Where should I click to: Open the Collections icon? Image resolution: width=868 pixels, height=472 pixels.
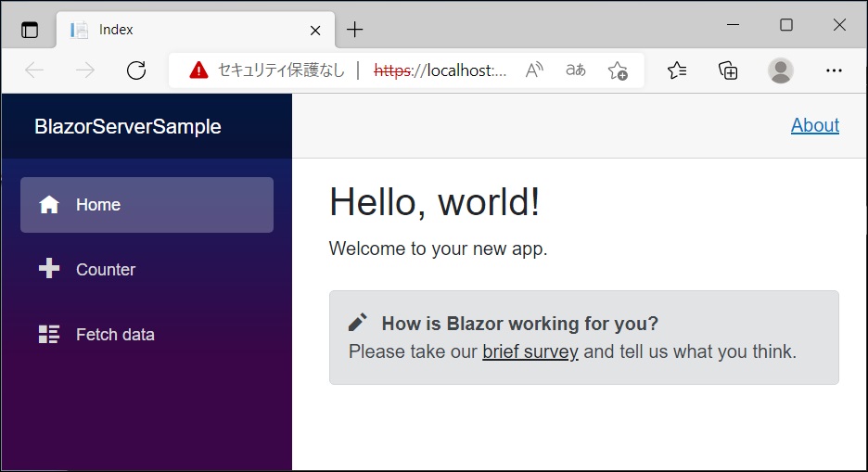[728, 70]
